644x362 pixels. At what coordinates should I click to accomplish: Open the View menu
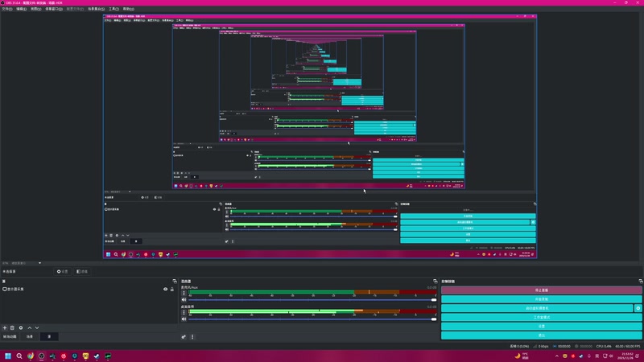point(35,9)
